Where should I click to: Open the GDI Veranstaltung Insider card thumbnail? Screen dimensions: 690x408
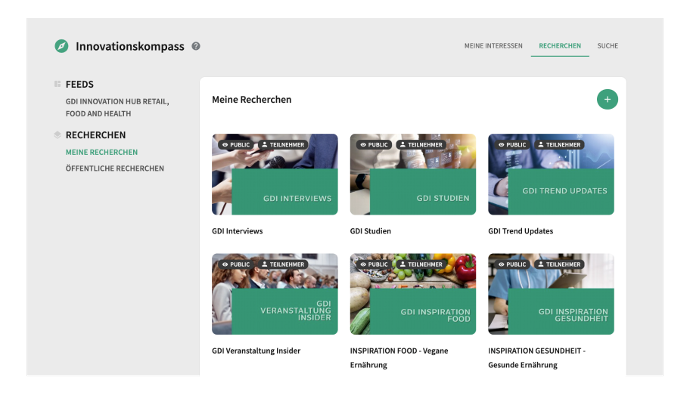275,294
